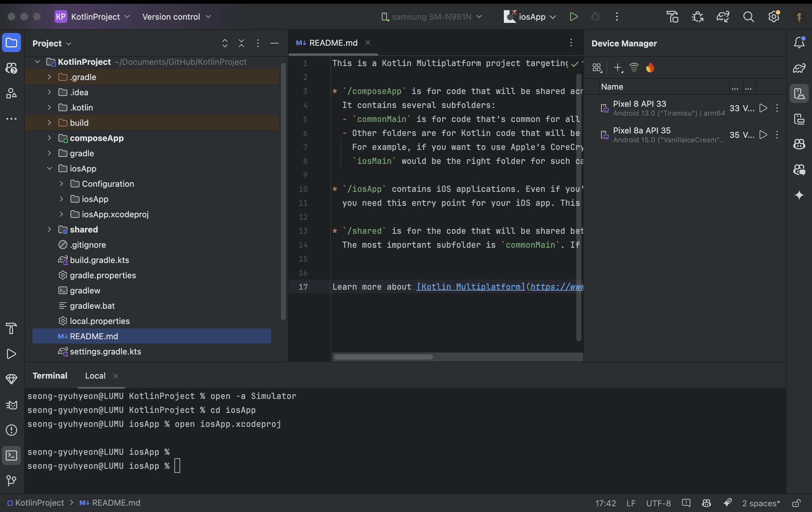Viewport: 812px width, 512px height.
Task: Toggle the read-only lock icon in status bar
Action: coord(796,503)
